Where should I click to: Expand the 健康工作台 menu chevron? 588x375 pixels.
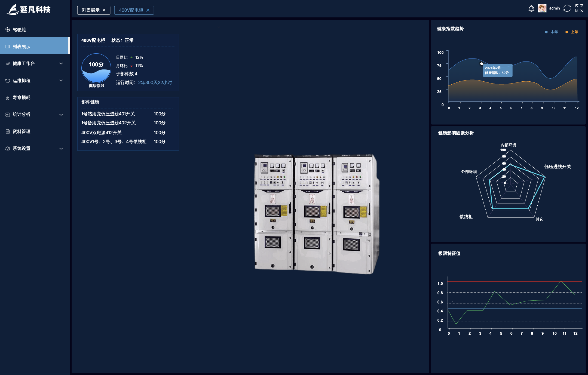tap(61, 64)
